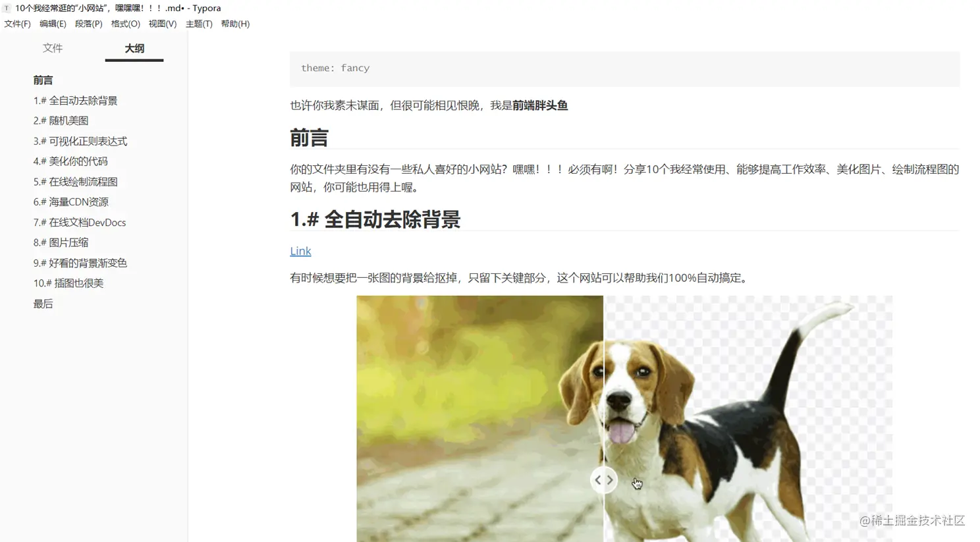Open the 段落(P) menu
Viewport: 980px width, 542px height.
[x=88, y=24]
